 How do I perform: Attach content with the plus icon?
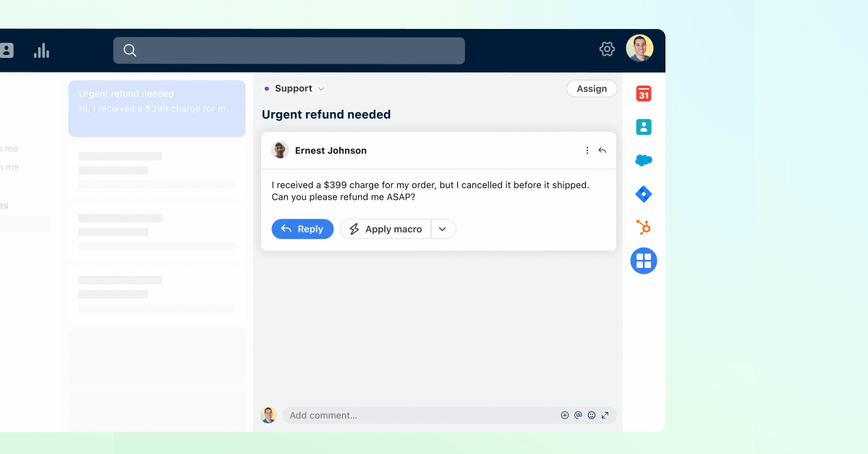(564, 415)
